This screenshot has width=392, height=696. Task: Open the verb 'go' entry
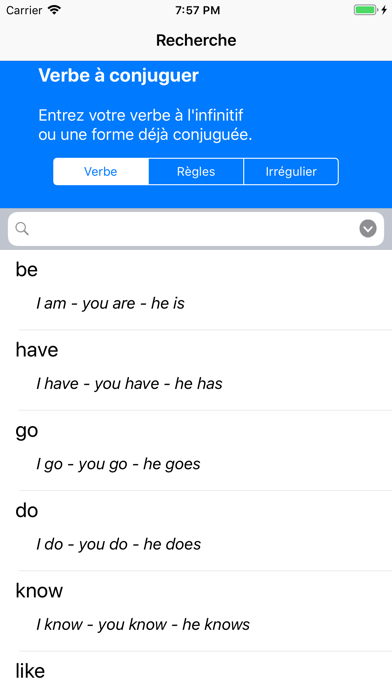click(x=196, y=451)
